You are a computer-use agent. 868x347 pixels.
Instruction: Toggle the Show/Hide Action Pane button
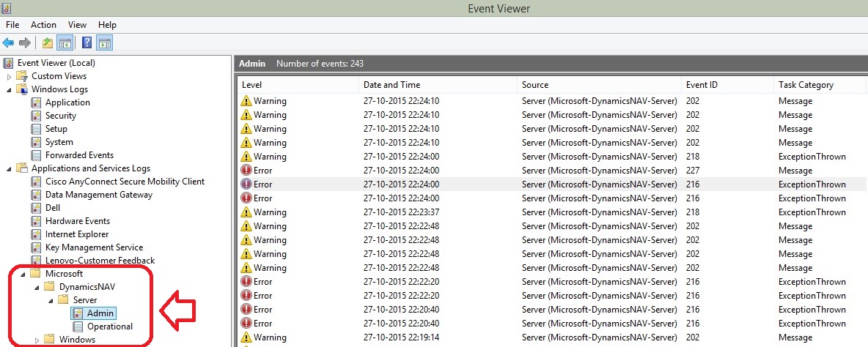tap(104, 43)
